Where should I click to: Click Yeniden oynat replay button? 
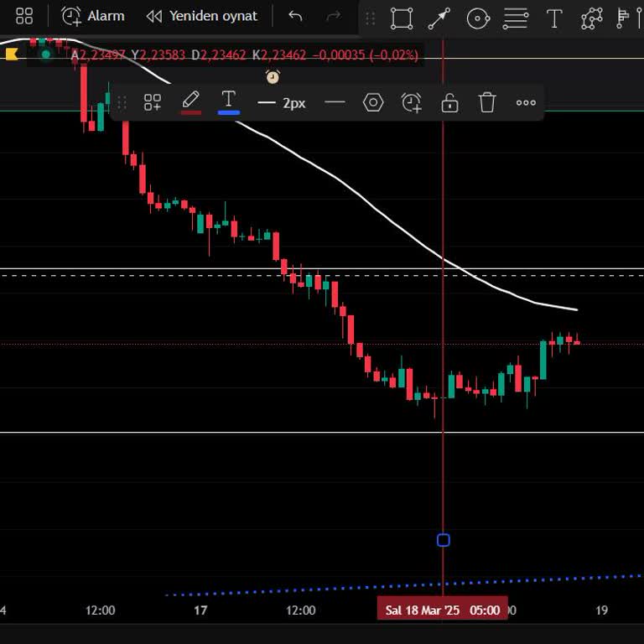[202, 17]
